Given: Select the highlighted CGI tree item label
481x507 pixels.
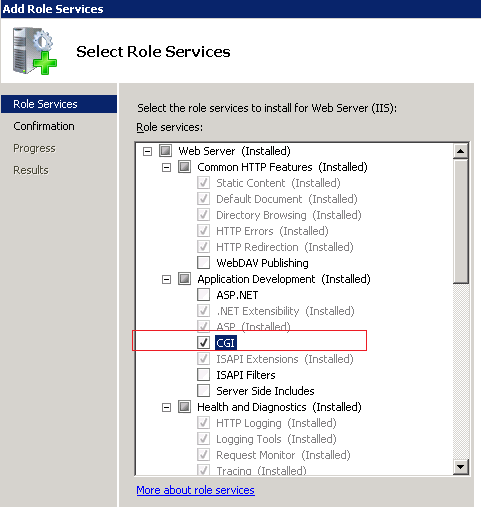Looking at the screenshot, I should point(226,343).
